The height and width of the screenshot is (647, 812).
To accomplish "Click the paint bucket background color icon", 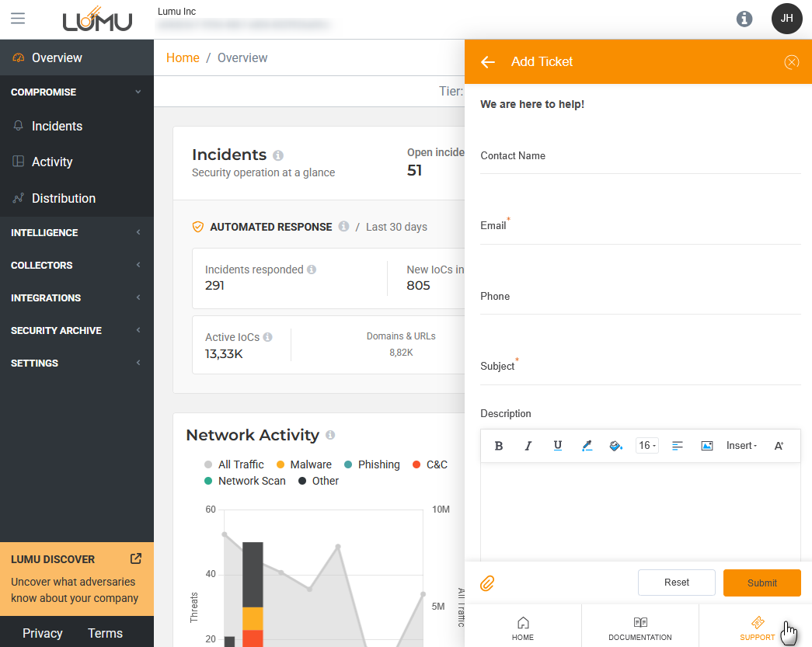I will 616,446.
